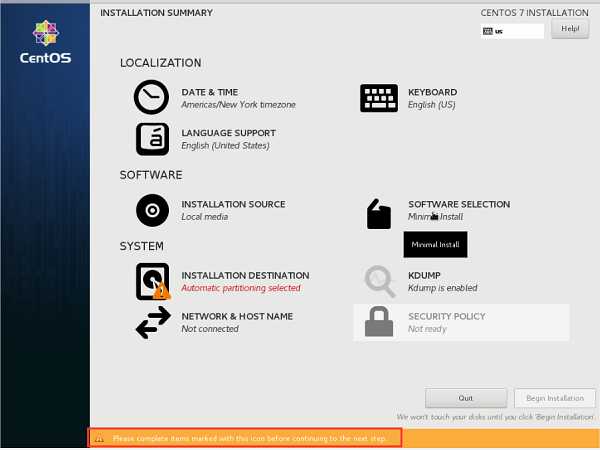Click the Installation Destination disk icon
The width and height of the screenshot is (600, 450).
[153, 281]
